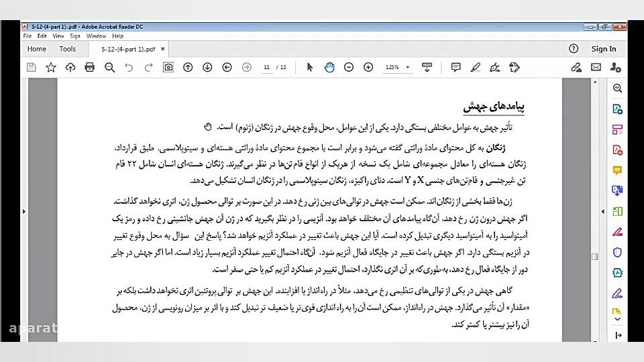This screenshot has height=362, width=644.
Task: Activate the Hand pan tool
Action: pos(329,67)
